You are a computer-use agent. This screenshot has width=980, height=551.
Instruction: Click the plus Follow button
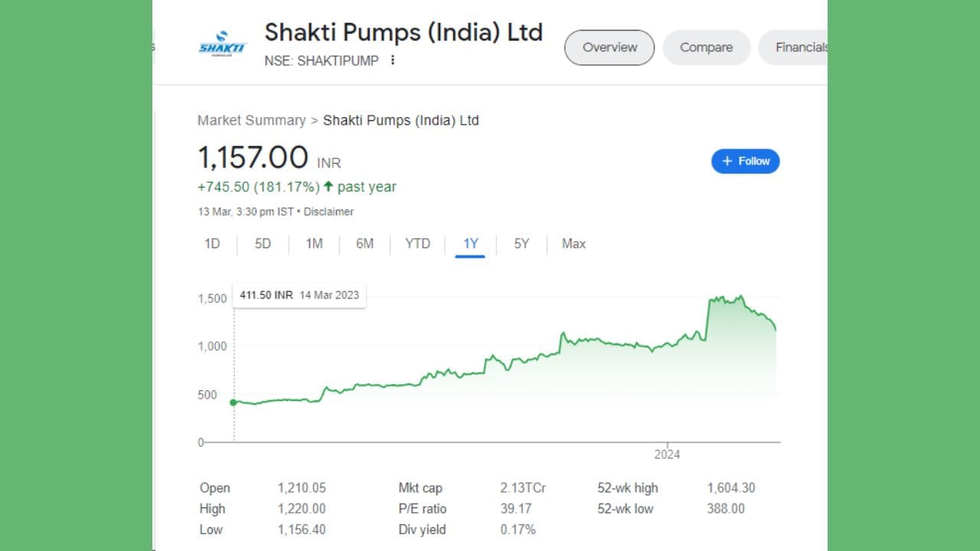(745, 161)
